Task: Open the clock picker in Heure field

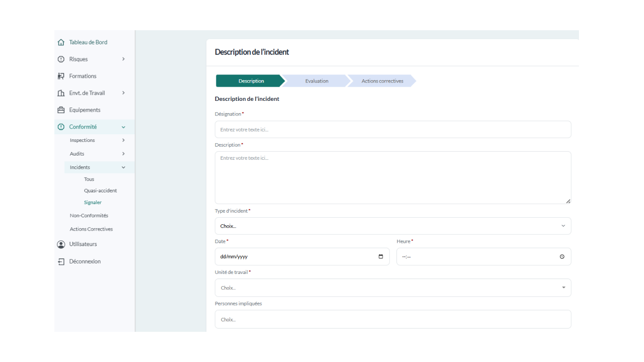Action: point(562,257)
